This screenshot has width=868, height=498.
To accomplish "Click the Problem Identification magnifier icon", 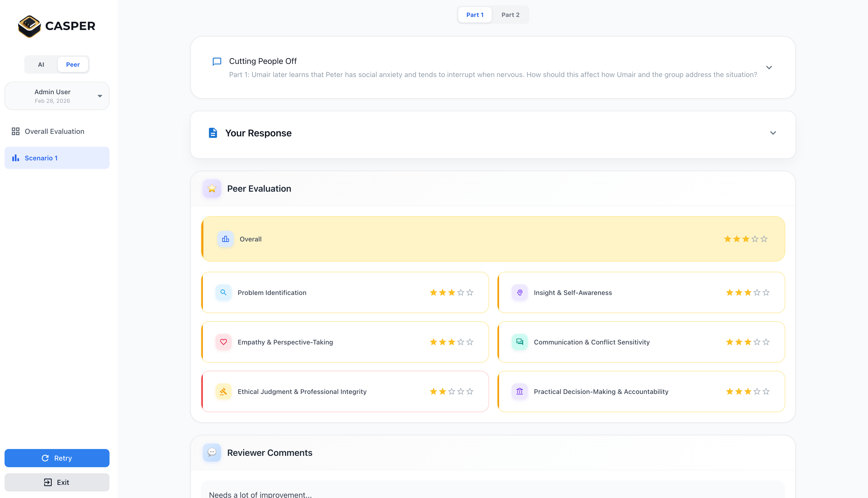I will point(224,292).
